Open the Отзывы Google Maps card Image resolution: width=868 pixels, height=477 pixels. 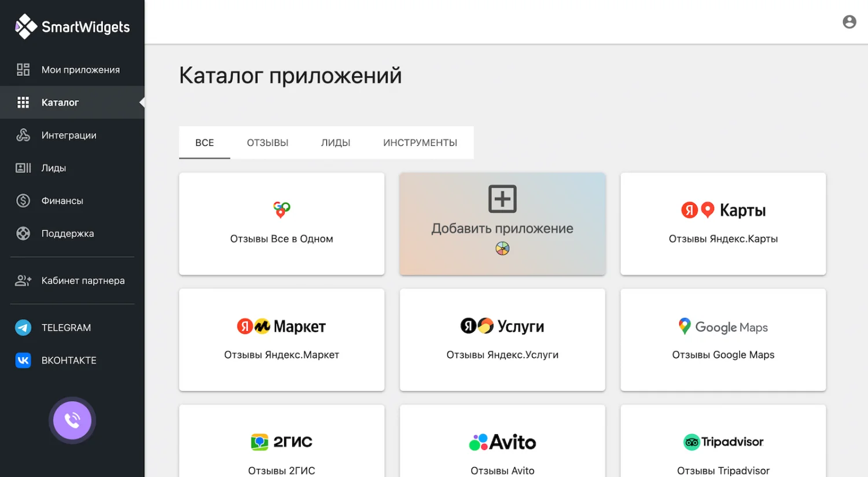[x=723, y=340]
